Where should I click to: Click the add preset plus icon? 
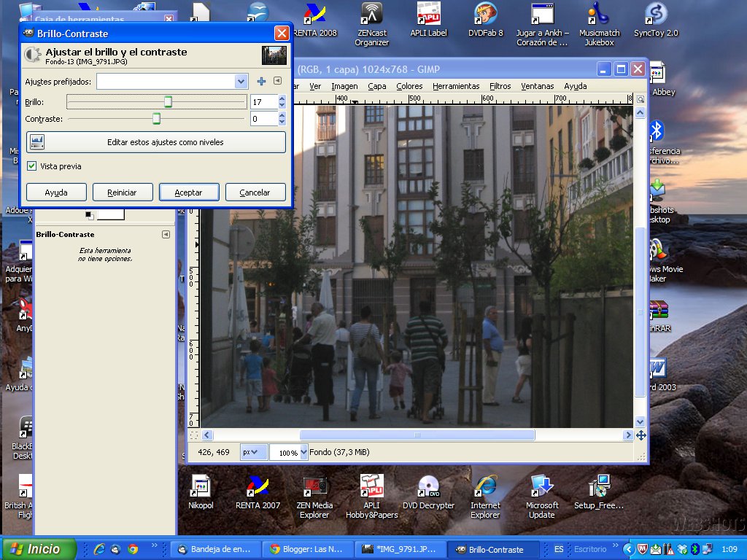[261, 82]
